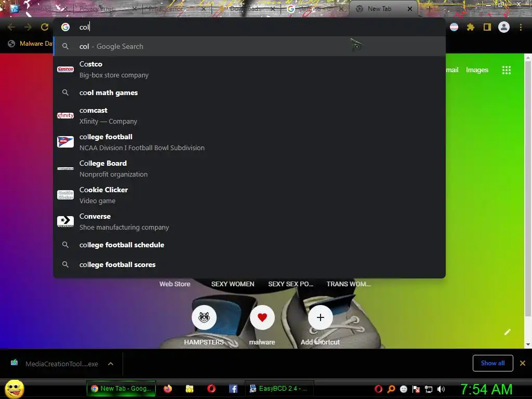This screenshot has width=532, height=399.
Task: Choose the Costco suggestion
Action: click(249, 70)
